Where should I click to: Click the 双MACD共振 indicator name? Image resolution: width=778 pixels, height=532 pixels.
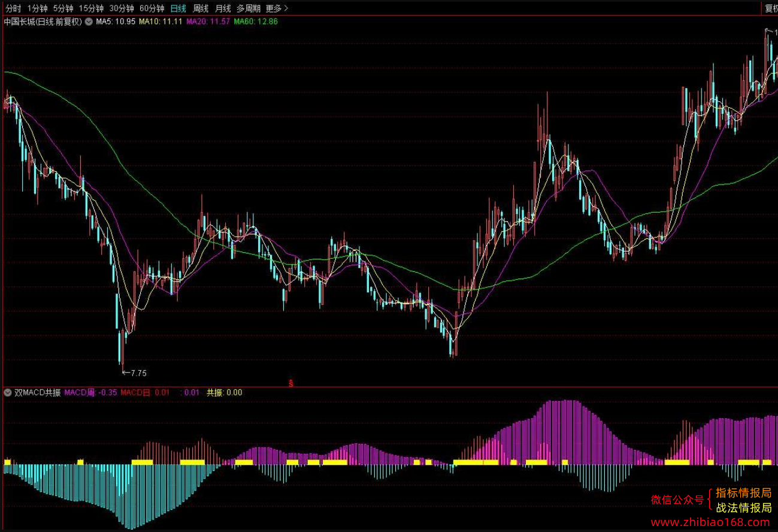pos(37,393)
